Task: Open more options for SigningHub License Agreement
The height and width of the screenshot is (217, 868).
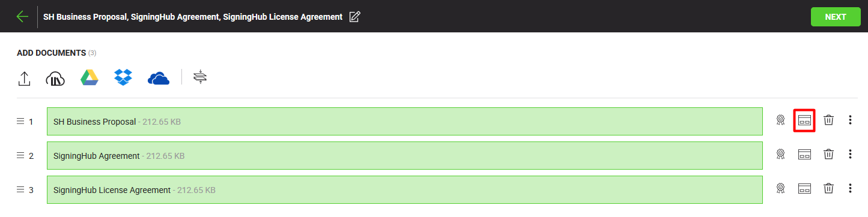Action: pos(850,189)
